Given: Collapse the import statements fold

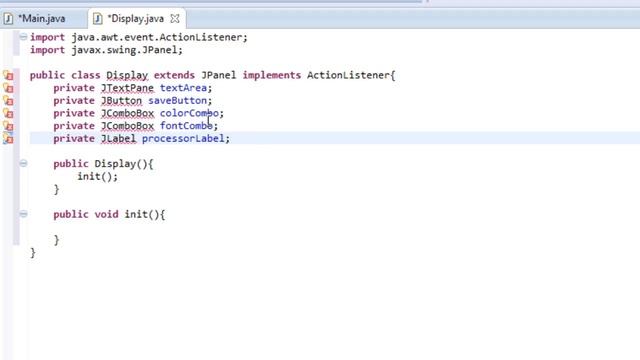Looking at the screenshot, I should pyautogui.click(x=23, y=37).
